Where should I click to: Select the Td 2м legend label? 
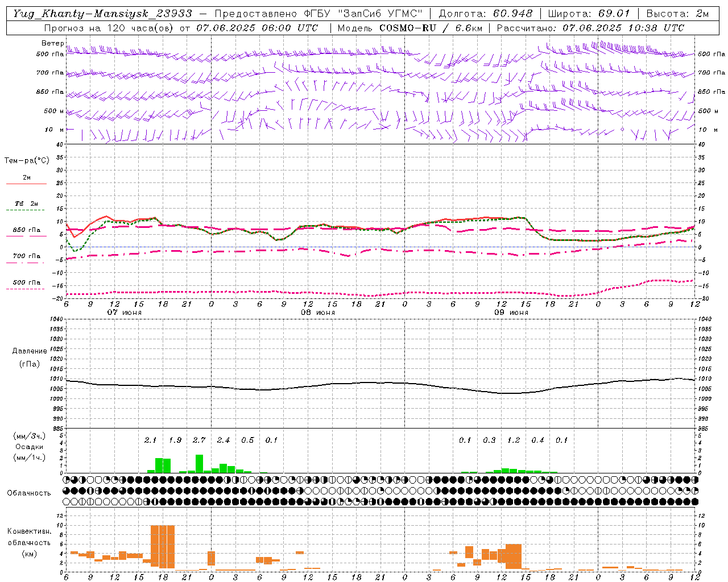pos(27,203)
